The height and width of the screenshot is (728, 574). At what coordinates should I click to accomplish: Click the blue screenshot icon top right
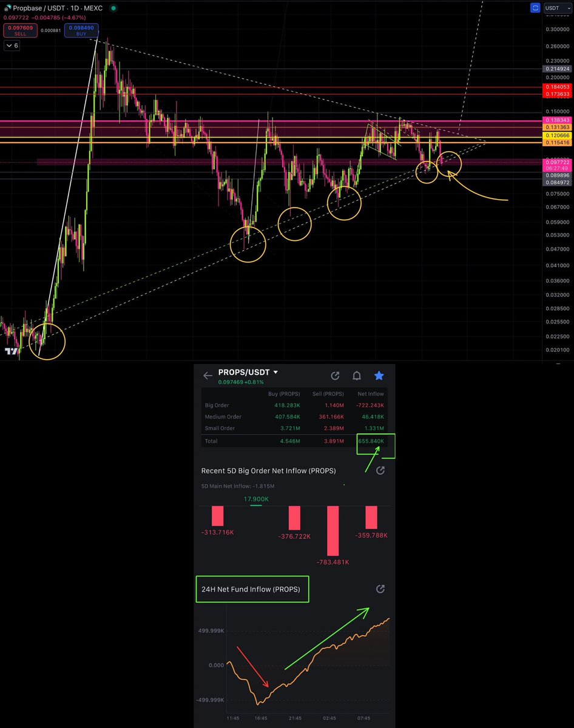(x=536, y=7)
